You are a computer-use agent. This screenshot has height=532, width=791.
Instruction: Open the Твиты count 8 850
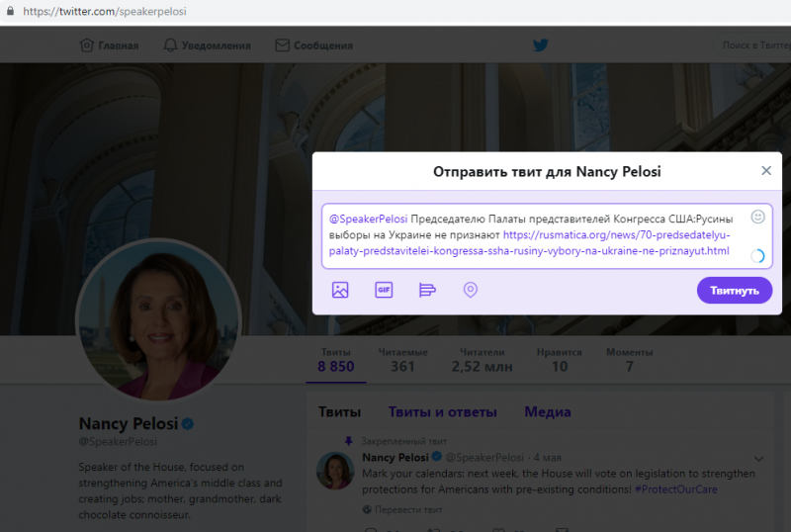(x=336, y=360)
